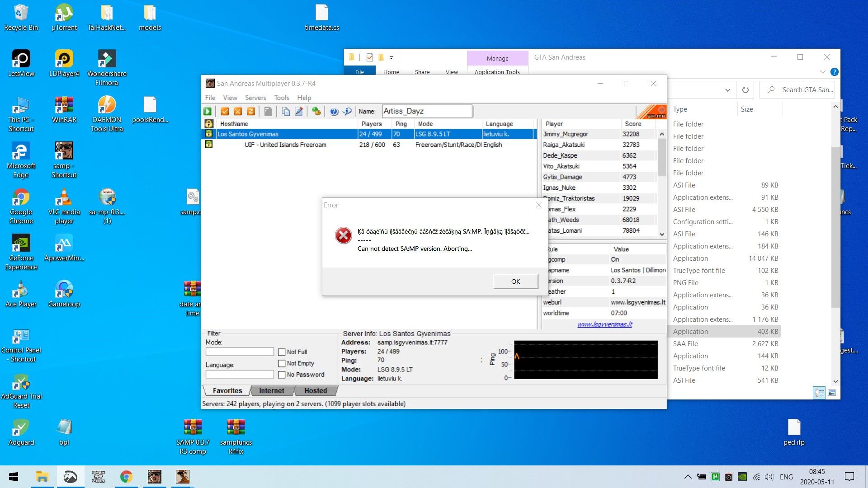Click the orange Refresh Server icon
The width and height of the screenshot is (868, 488).
251,111
